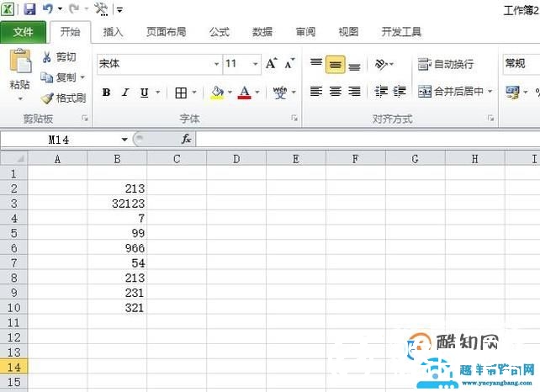This screenshot has width=540, height=392.
Task: Click the text Orientation icon
Action: pos(381,64)
